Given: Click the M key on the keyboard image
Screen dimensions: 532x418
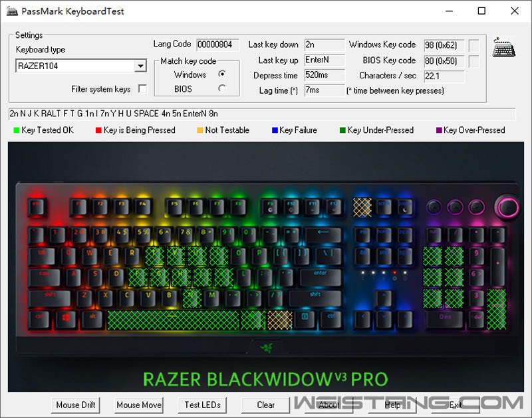Looking at the screenshot, I should (x=212, y=297).
